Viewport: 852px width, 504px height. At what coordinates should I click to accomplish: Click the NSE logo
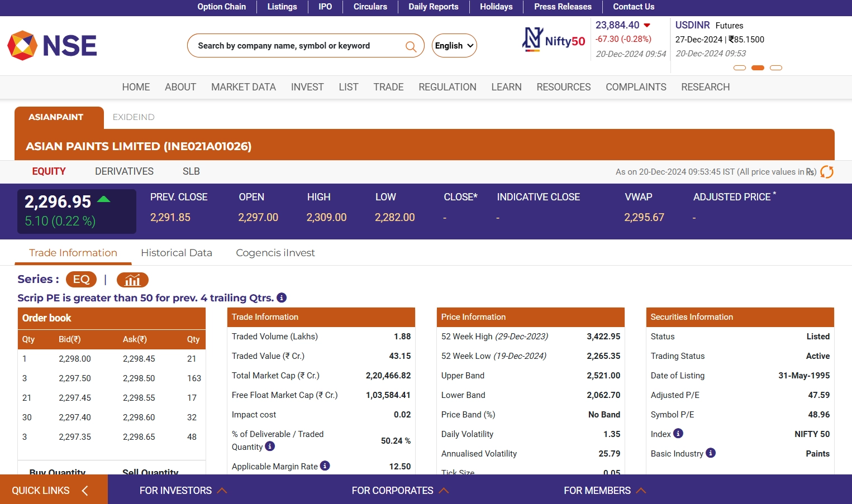click(x=52, y=45)
